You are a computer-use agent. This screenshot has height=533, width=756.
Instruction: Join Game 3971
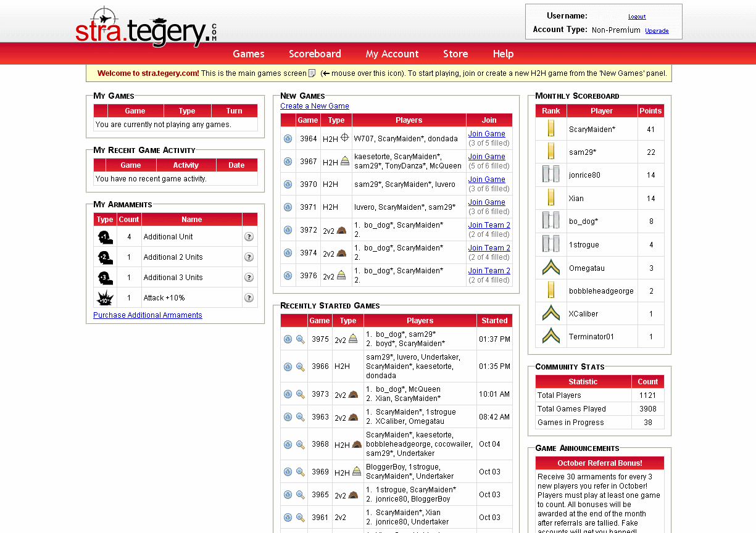click(486, 202)
